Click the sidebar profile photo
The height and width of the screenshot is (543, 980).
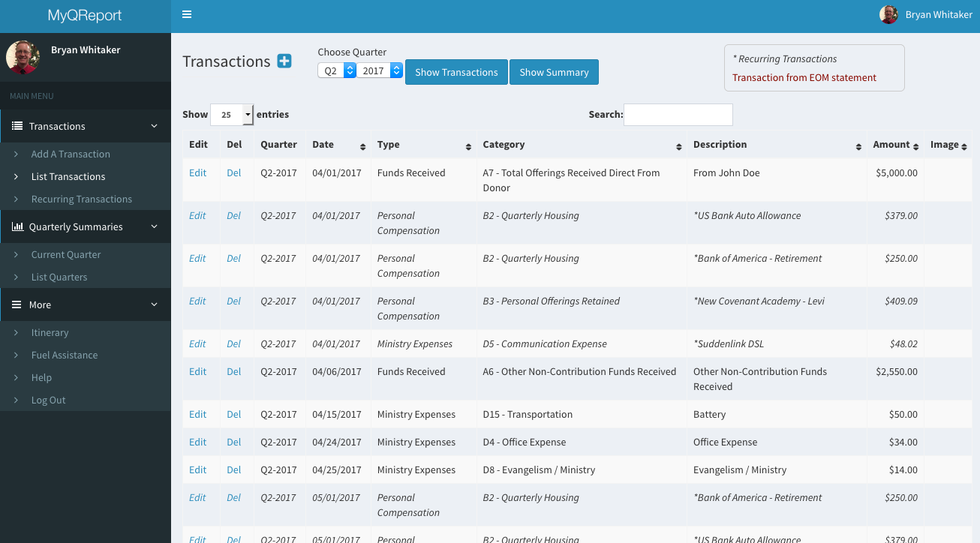pos(23,58)
